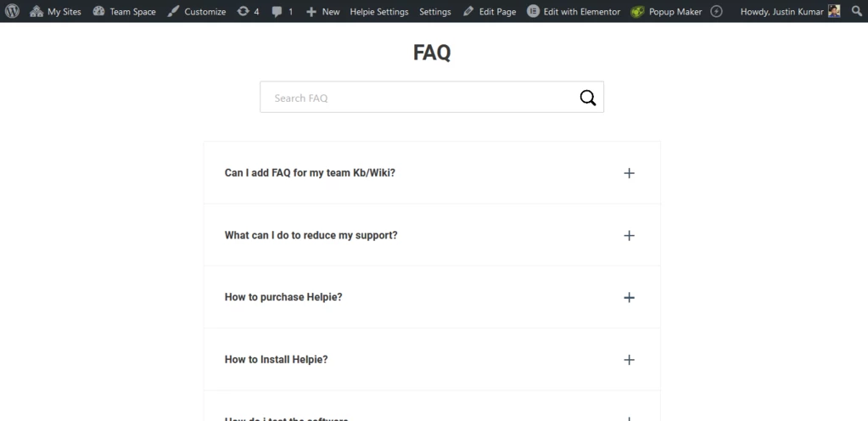Click the pencil icon beside Edit Page

point(468,11)
